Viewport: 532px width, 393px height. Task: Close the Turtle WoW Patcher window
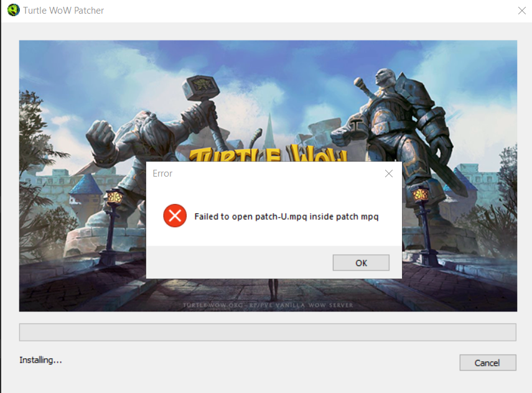pyautogui.click(x=522, y=11)
